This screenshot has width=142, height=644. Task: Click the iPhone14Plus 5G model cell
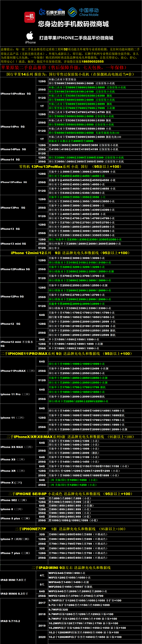pyautogui.click(x=18, y=149)
